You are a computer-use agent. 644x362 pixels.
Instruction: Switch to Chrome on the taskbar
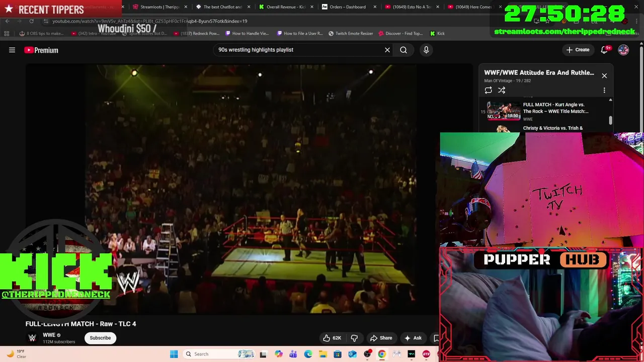pos(382,354)
